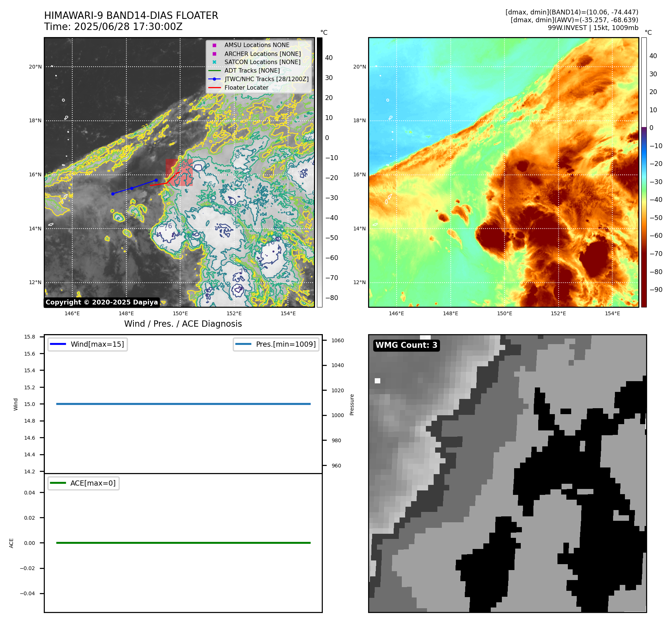Click the horizontal blue pressure line in wind chart

pyautogui.click(x=183, y=404)
